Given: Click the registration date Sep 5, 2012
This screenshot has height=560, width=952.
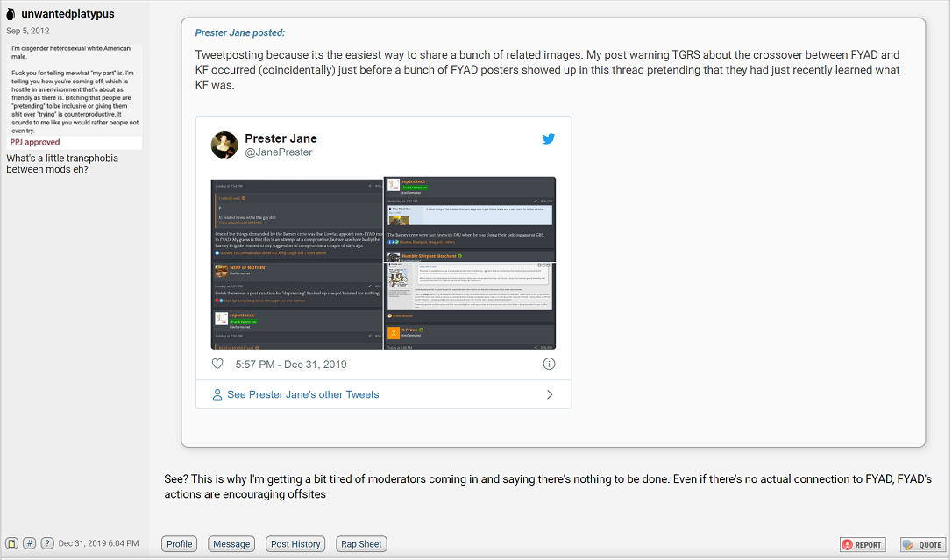Looking at the screenshot, I should click(x=28, y=31).
